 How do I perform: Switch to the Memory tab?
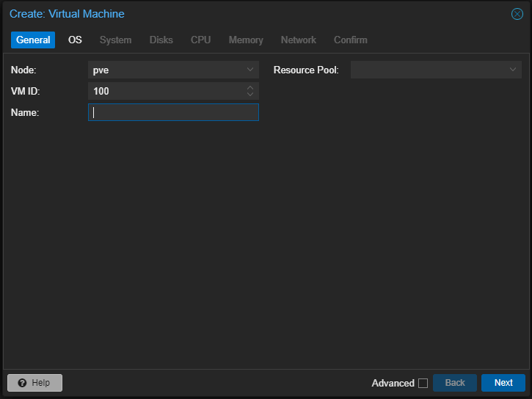(x=246, y=40)
